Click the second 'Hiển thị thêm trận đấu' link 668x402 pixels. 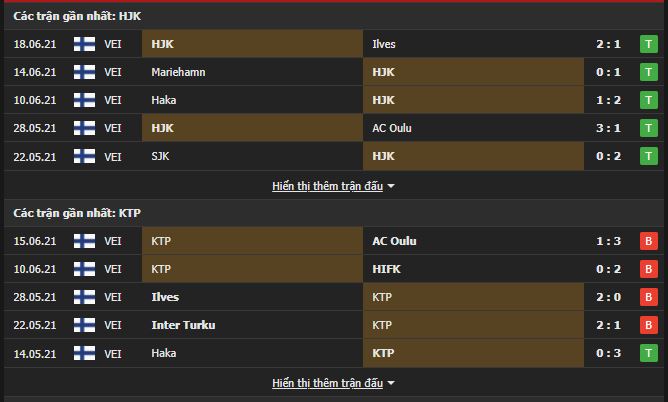coord(327,383)
